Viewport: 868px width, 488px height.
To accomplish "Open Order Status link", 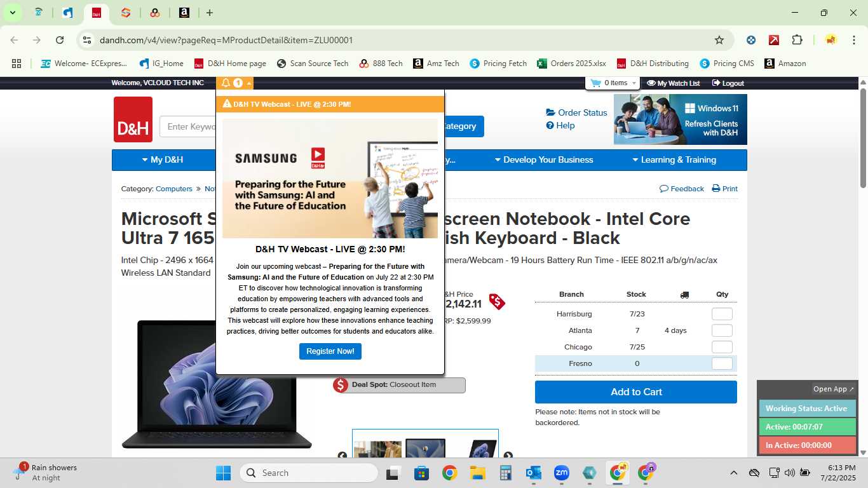I will [576, 112].
